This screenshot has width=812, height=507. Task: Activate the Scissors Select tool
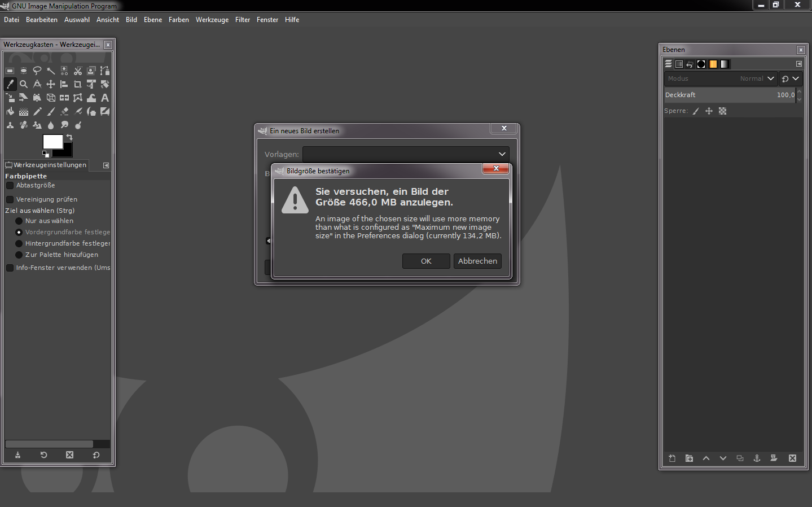(78, 71)
